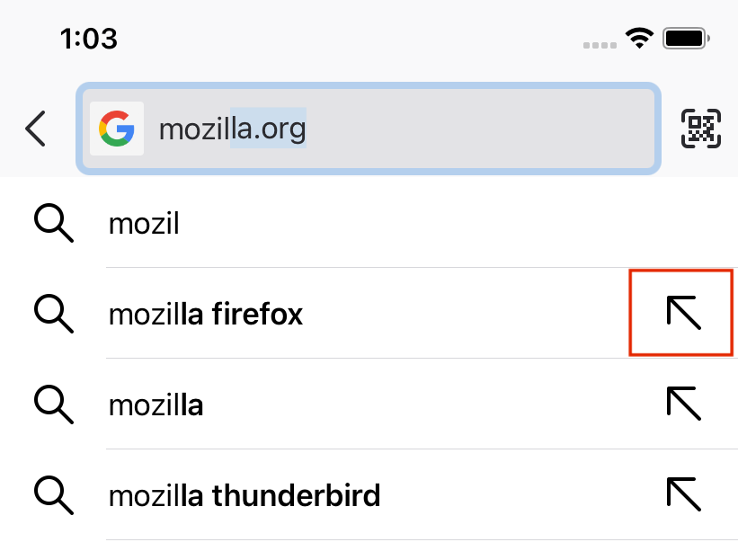Open the QR code scanner
Screen dimensions: 738x560
pyautogui.click(x=701, y=129)
